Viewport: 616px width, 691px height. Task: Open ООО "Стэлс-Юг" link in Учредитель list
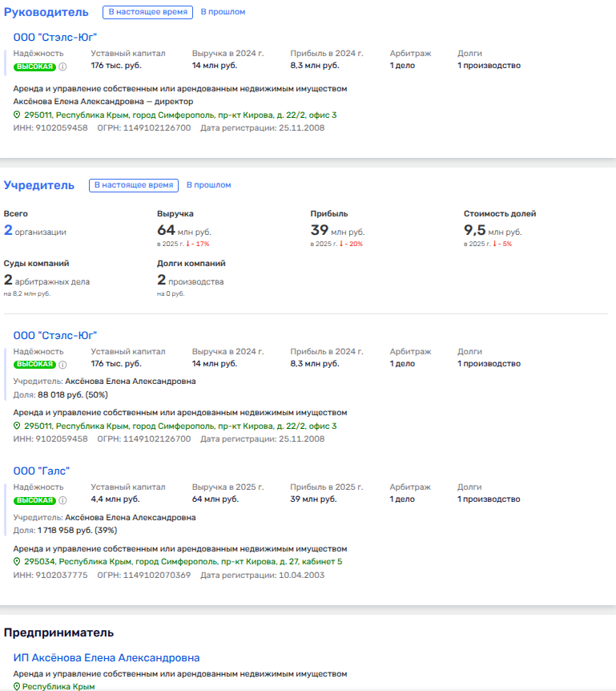55,335
